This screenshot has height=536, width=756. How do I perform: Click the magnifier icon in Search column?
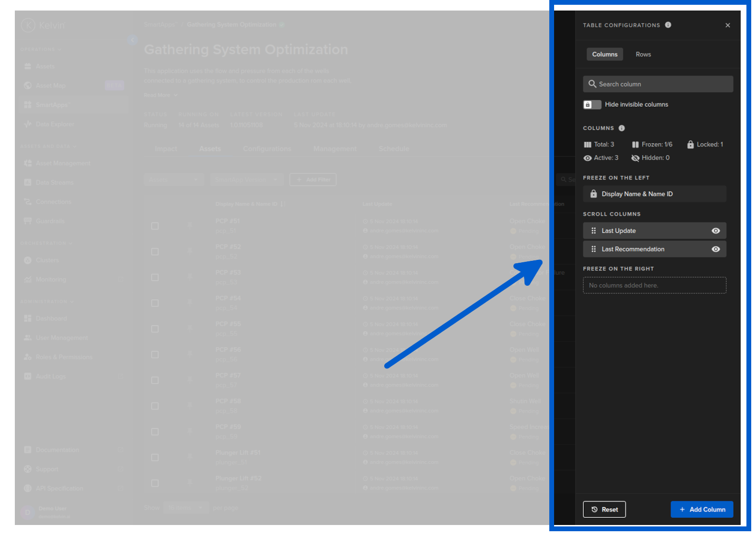click(x=592, y=84)
